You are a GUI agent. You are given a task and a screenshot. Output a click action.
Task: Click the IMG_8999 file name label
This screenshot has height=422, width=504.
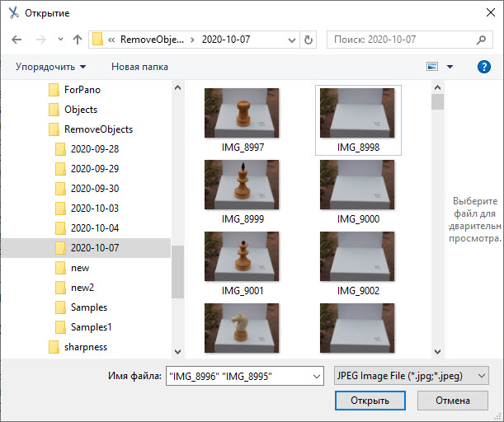pyautogui.click(x=243, y=219)
